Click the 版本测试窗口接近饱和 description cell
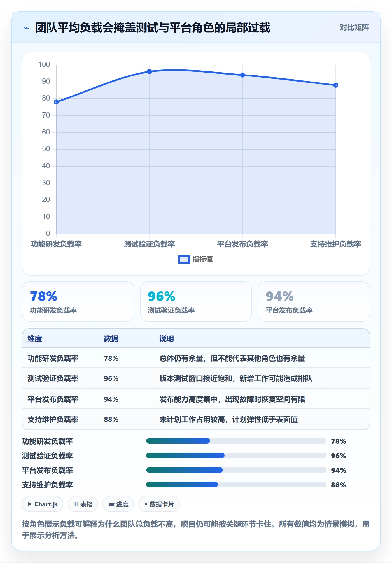392x563 pixels. point(236,378)
